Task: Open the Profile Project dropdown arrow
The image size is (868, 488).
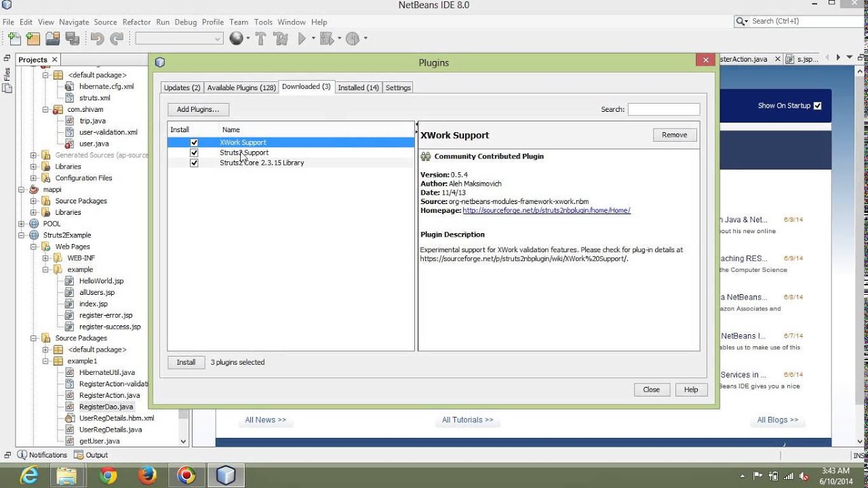Action: 365,39
